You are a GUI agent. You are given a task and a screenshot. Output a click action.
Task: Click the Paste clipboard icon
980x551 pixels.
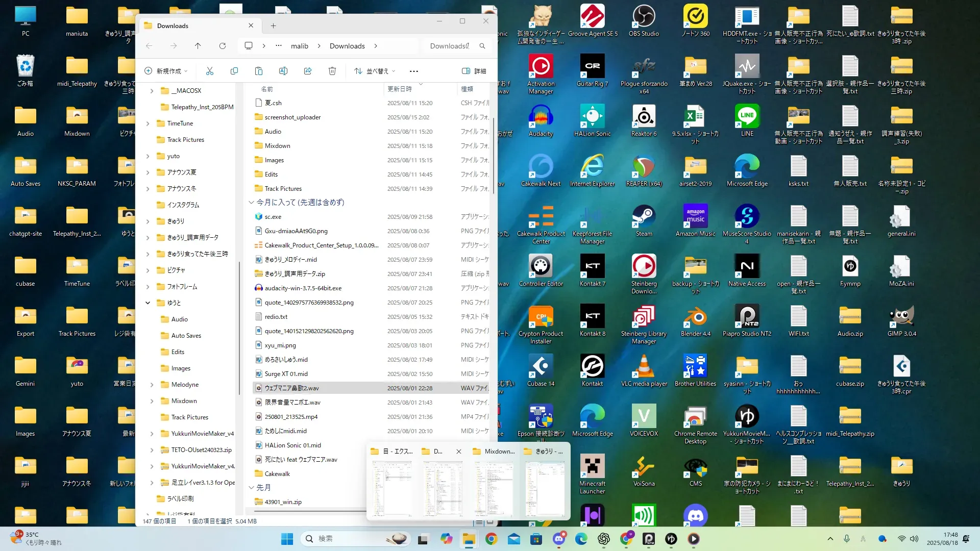(259, 71)
